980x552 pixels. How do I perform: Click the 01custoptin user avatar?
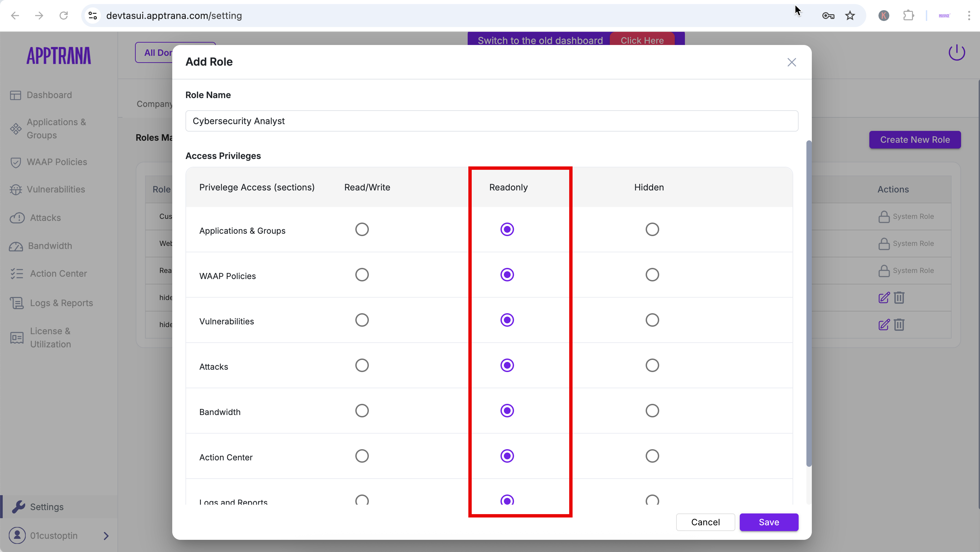click(x=17, y=535)
